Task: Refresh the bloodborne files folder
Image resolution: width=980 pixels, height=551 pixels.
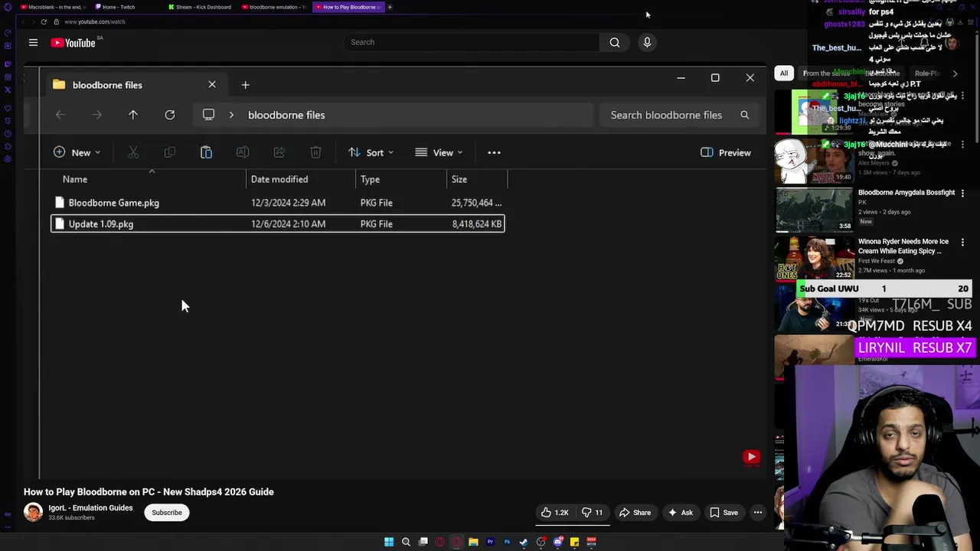Action: tap(170, 115)
